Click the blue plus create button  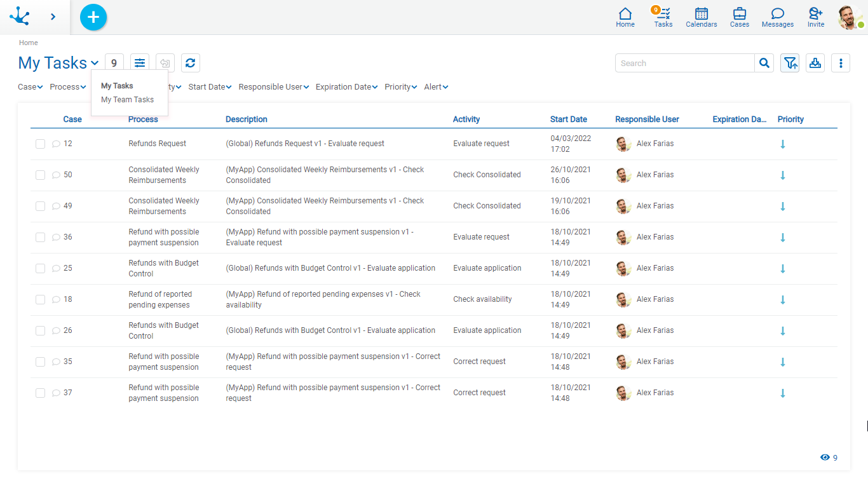93,17
